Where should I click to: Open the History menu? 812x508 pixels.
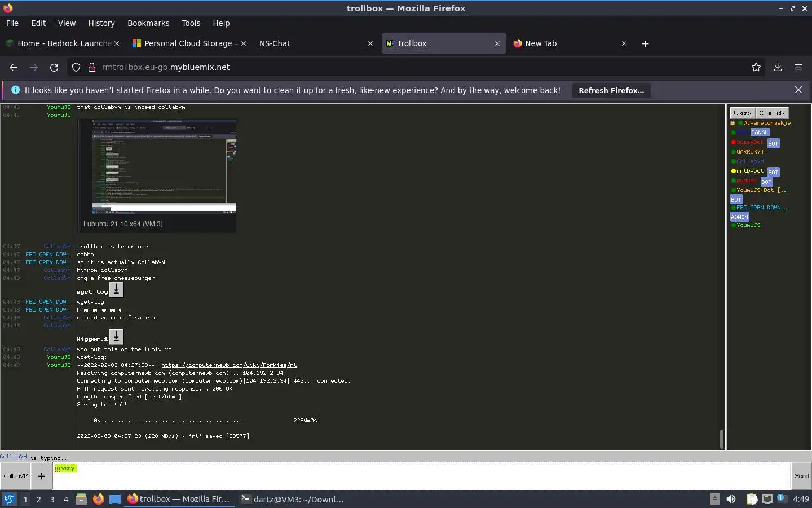tap(101, 23)
